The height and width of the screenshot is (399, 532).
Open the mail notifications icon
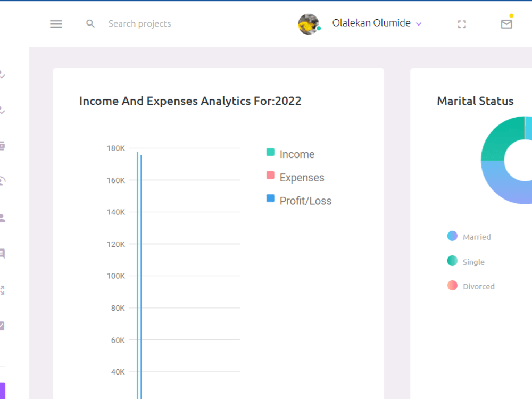(506, 24)
